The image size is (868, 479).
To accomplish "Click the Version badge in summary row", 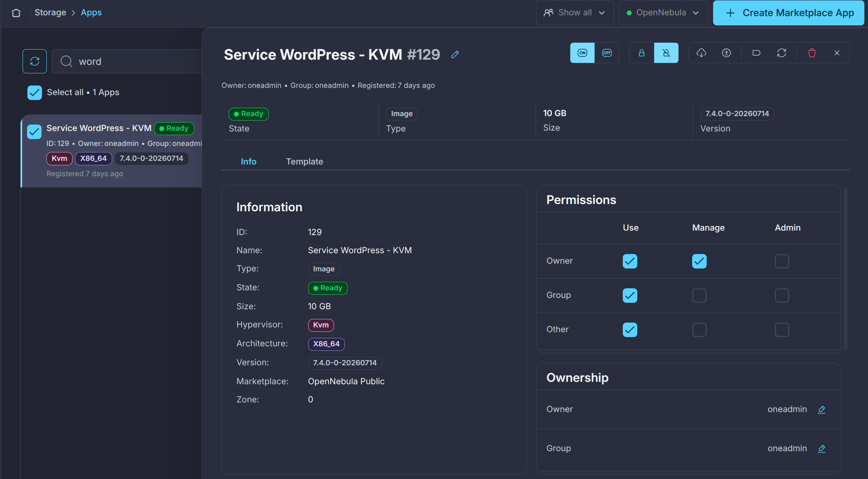I will point(737,114).
